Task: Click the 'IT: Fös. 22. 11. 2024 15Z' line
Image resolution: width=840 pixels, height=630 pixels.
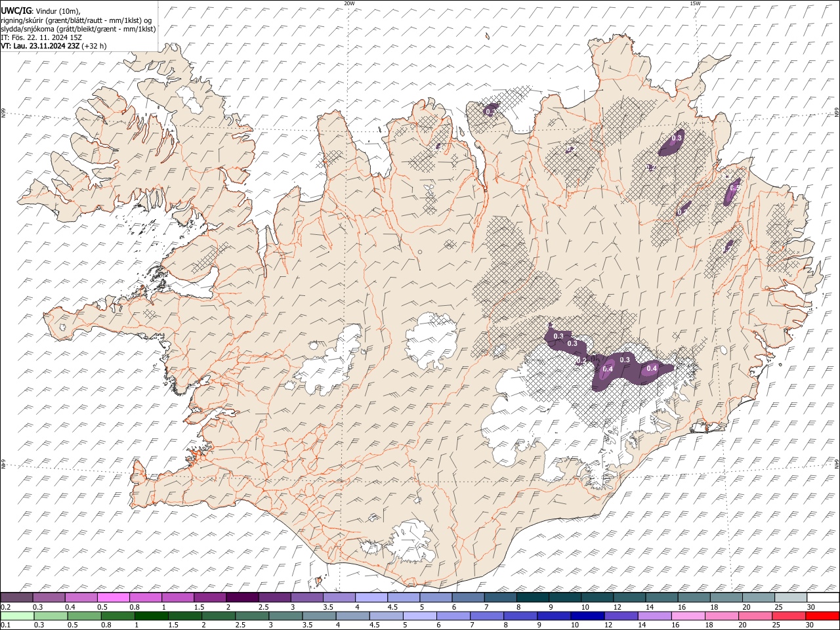Action: [x=41, y=37]
